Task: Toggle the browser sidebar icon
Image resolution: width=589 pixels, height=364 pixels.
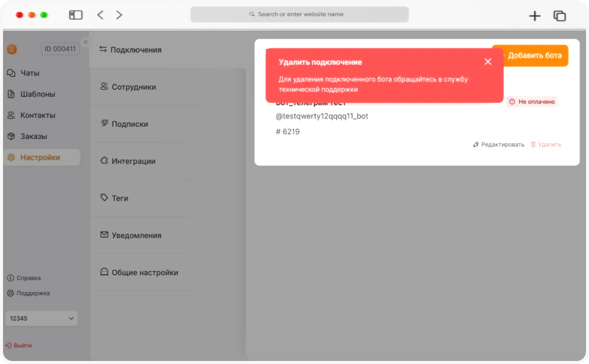Action: click(x=76, y=15)
